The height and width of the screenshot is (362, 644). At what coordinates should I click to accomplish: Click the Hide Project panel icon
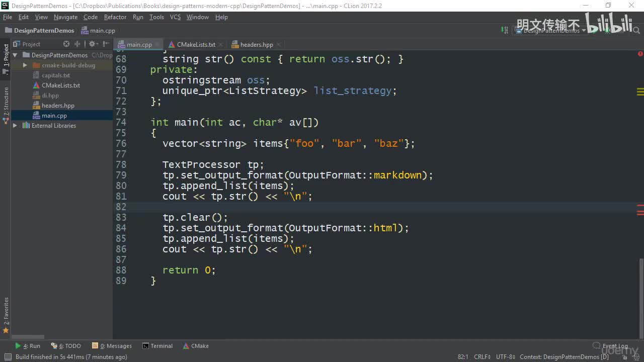click(x=106, y=44)
